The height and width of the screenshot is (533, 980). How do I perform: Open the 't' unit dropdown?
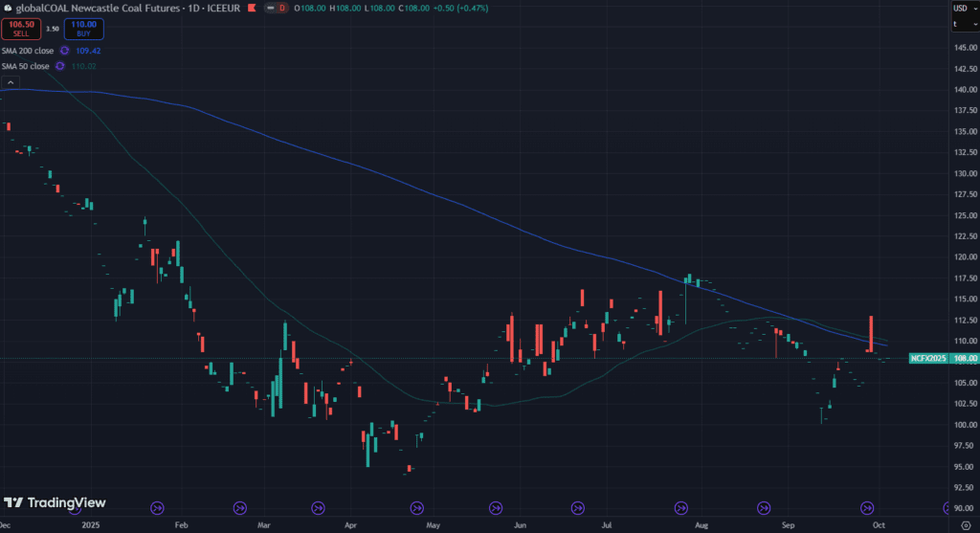[960, 24]
